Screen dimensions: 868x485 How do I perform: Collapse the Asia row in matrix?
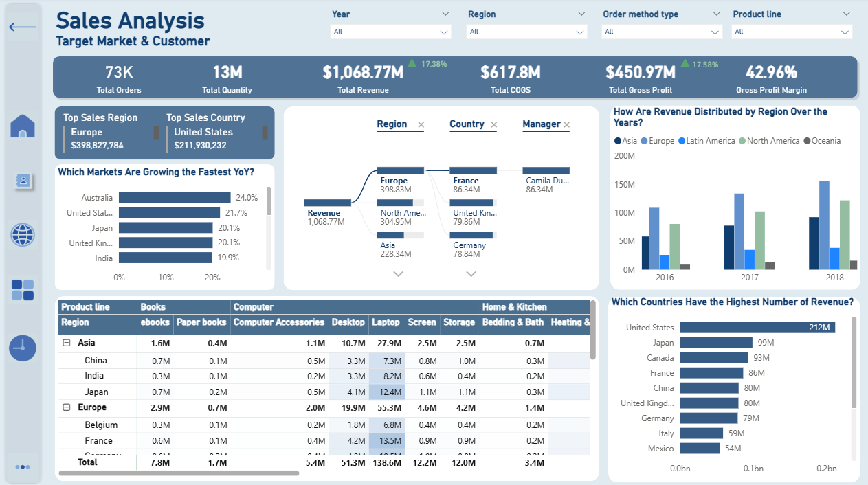[67, 343]
